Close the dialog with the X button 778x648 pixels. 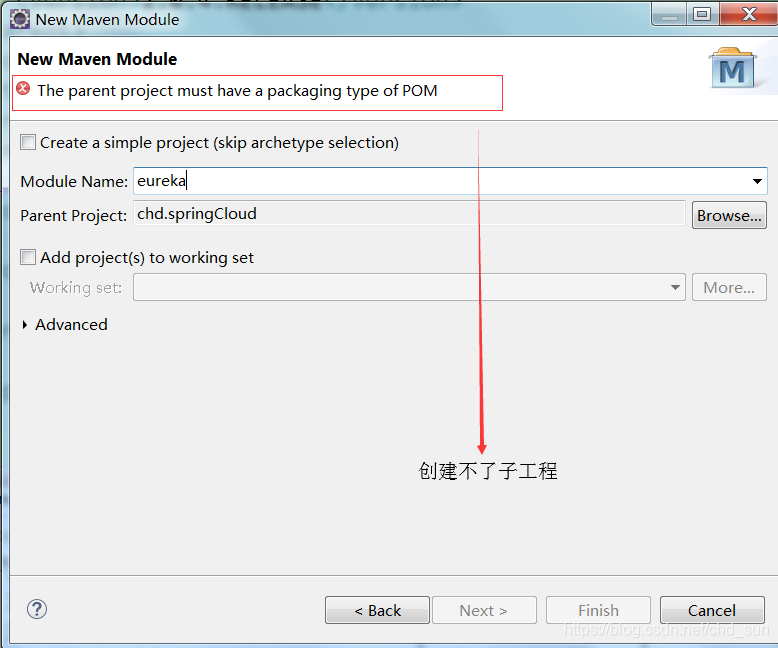[749, 14]
